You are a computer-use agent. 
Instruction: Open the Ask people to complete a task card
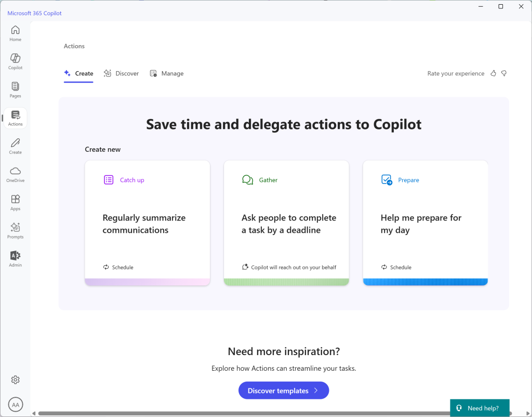coord(286,223)
